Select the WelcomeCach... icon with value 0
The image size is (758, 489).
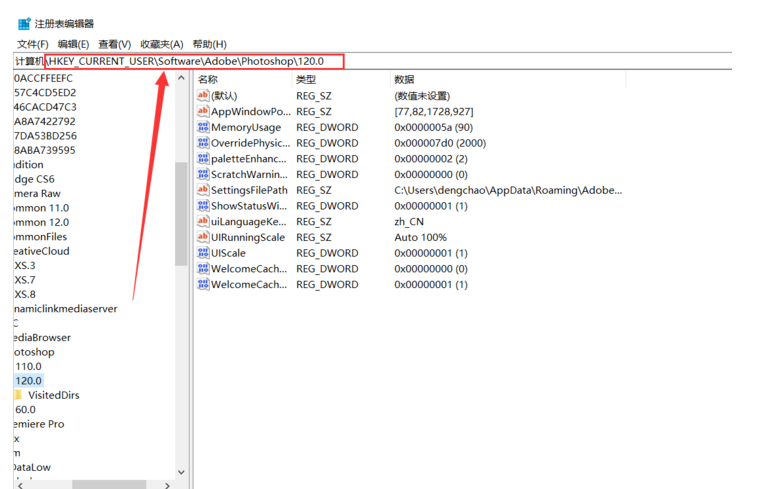(x=203, y=269)
